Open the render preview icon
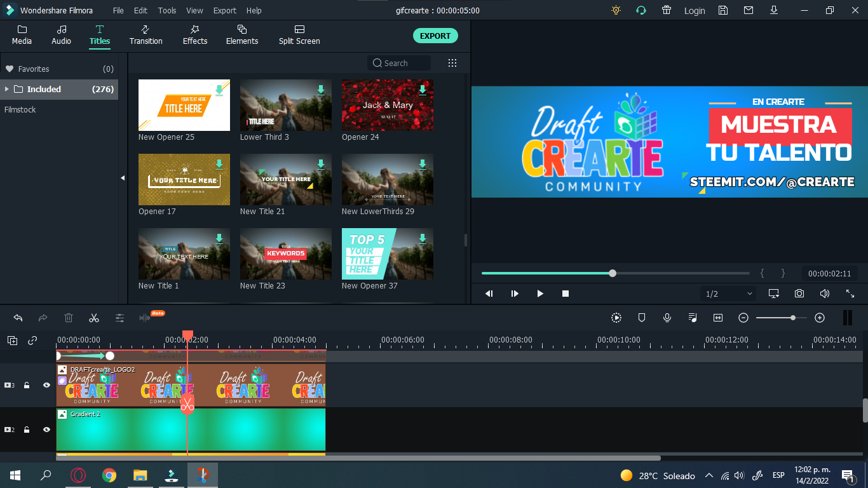The height and width of the screenshot is (488, 868). (x=616, y=318)
